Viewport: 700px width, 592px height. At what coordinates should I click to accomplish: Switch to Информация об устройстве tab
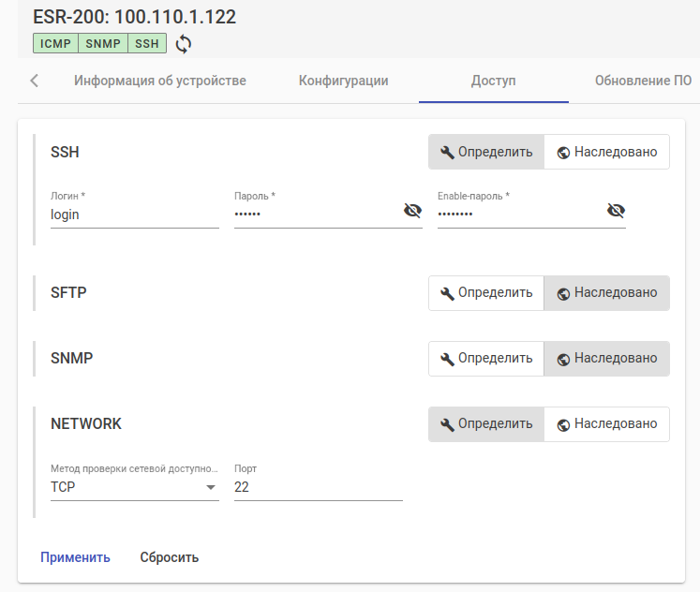coord(160,81)
